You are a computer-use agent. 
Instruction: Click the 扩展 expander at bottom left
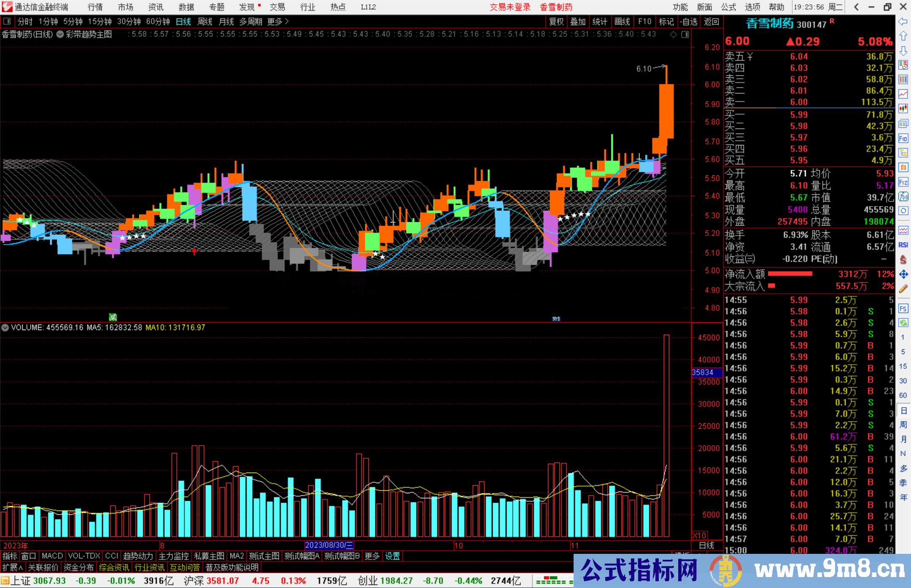[x=13, y=567]
